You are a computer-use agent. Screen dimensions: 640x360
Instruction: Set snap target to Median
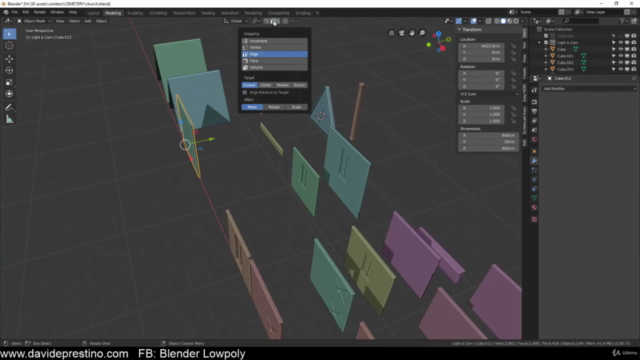pyautogui.click(x=282, y=85)
